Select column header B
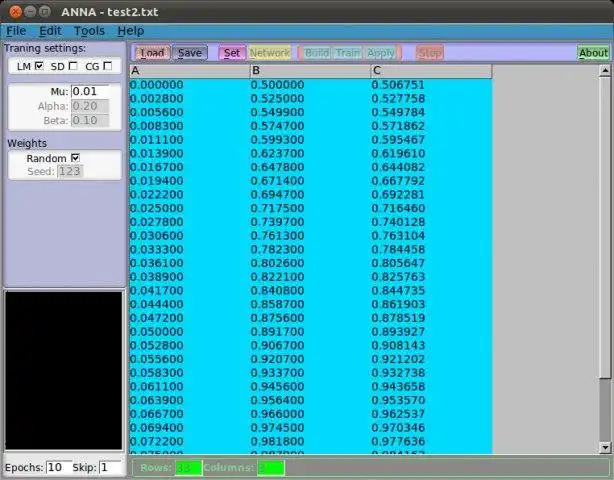614x480 pixels. click(310, 71)
